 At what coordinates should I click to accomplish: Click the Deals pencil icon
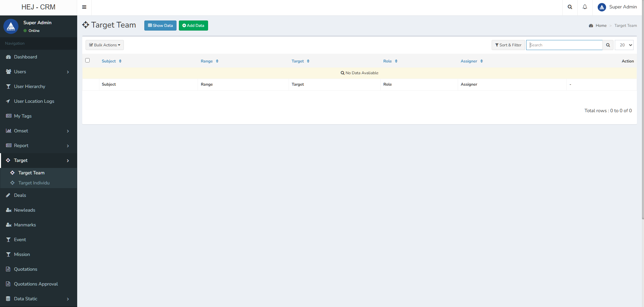click(8, 195)
